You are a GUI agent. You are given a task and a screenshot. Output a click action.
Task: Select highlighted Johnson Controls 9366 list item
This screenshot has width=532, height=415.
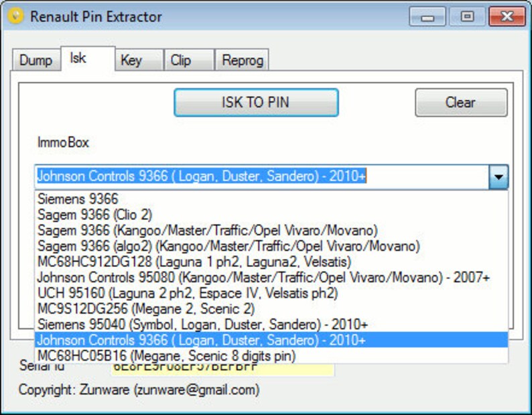coord(271,340)
